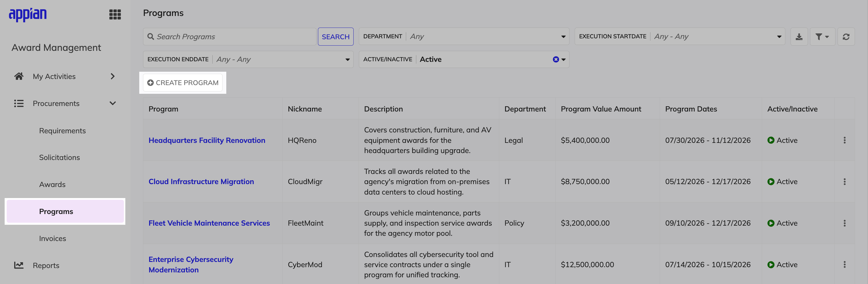Collapse the Procurements section chevron

(x=113, y=103)
